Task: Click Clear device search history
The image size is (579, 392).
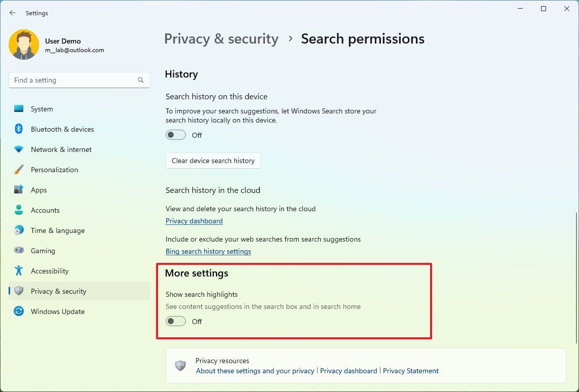Action: 213,161
